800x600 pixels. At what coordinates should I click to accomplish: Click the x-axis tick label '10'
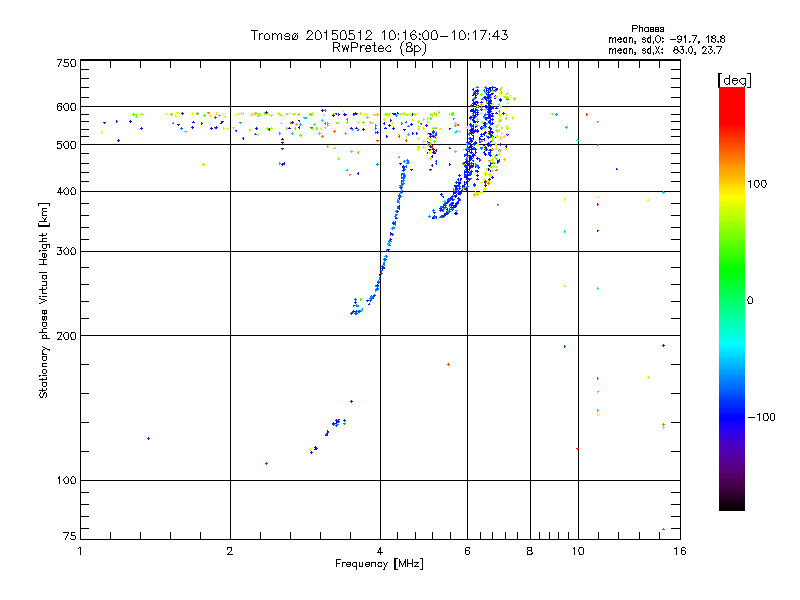coord(578,551)
